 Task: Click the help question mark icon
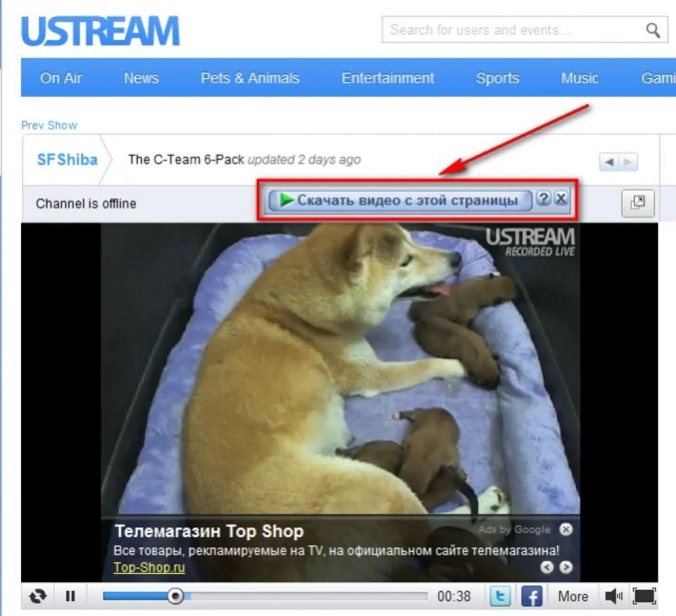544,198
